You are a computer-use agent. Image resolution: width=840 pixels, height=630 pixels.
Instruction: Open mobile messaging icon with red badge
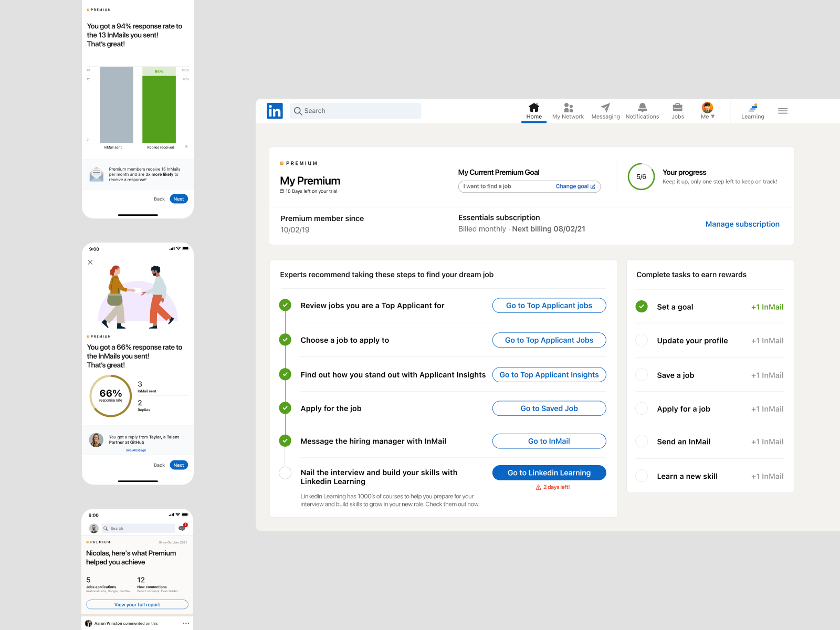click(x=182, y=528)
